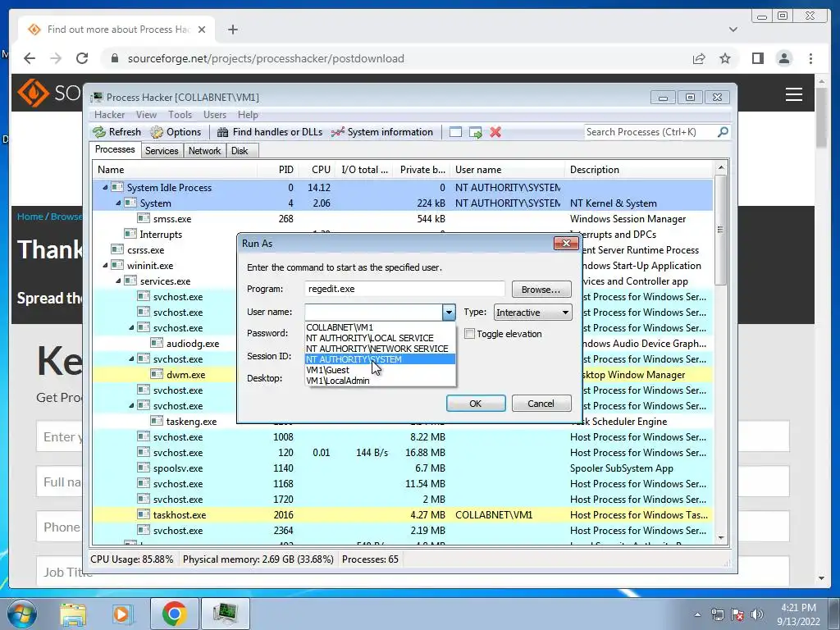
Task: Open the View menu
Action: pyautogui.click(x=146, y=115)
